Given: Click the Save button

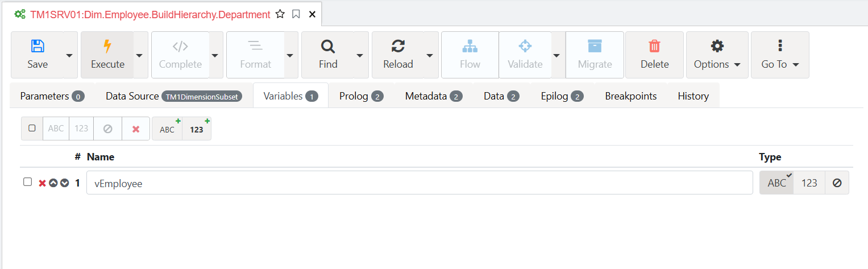Looking at the screenshot, I should coord(38,55).
